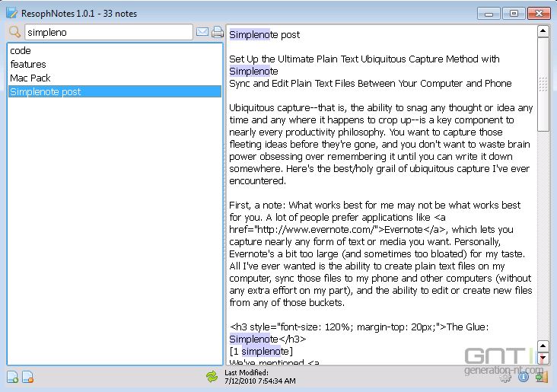The width and height of the screenshot is (557, 392).
Task: Click the scroll up arrow at editor bottom
Action: 543,346
